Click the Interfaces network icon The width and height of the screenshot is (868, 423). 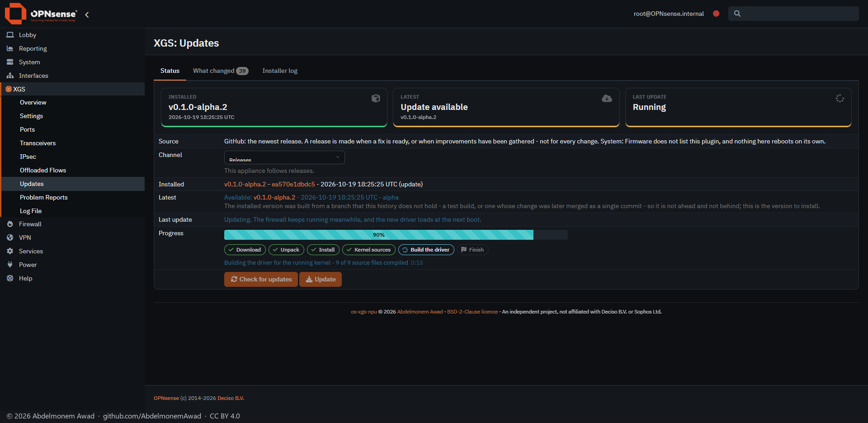10,76
